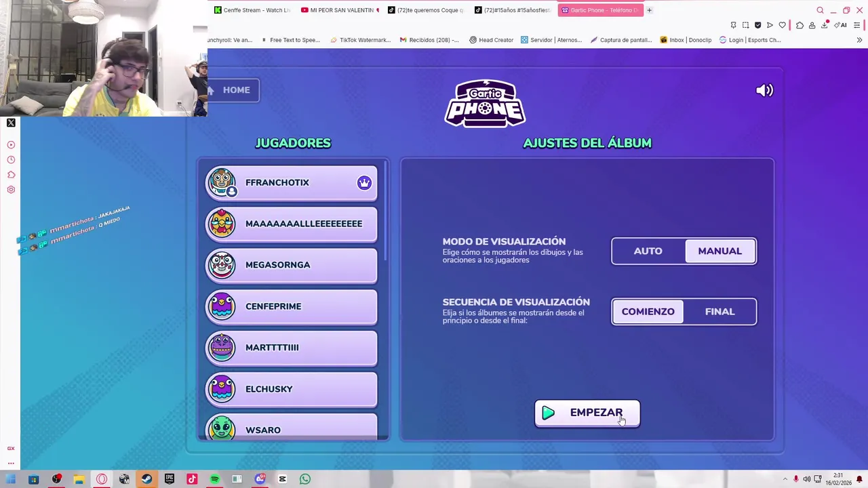Open the profile account icon
Viewport: 868px width, 488px height.
click(812, 25)
